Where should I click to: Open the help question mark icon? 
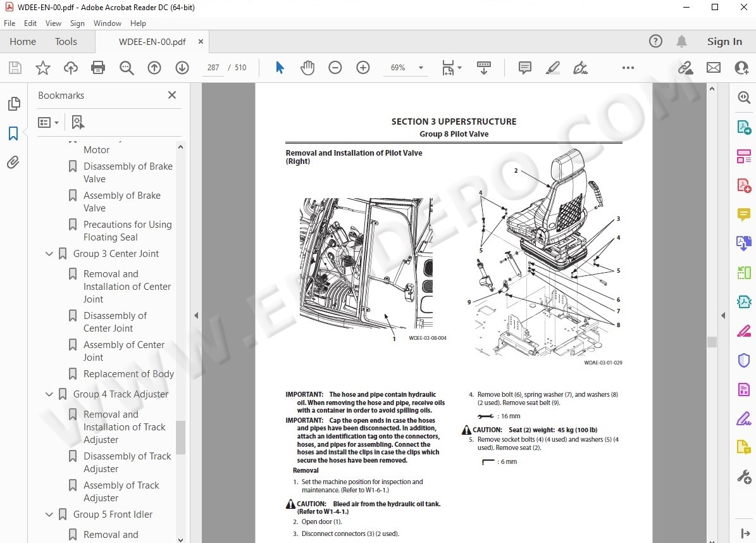click(x=655, y=42)
